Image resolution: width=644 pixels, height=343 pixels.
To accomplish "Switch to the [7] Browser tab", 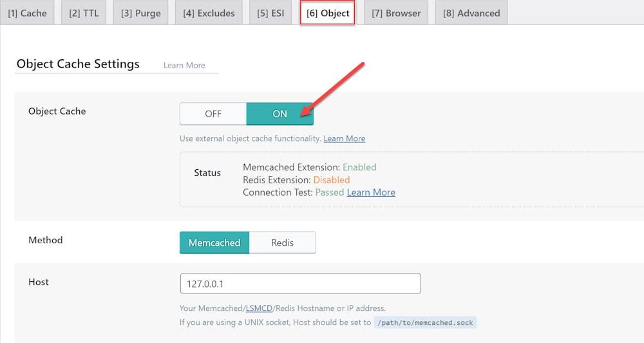I will pyautogui.click(x=396, y=13).
